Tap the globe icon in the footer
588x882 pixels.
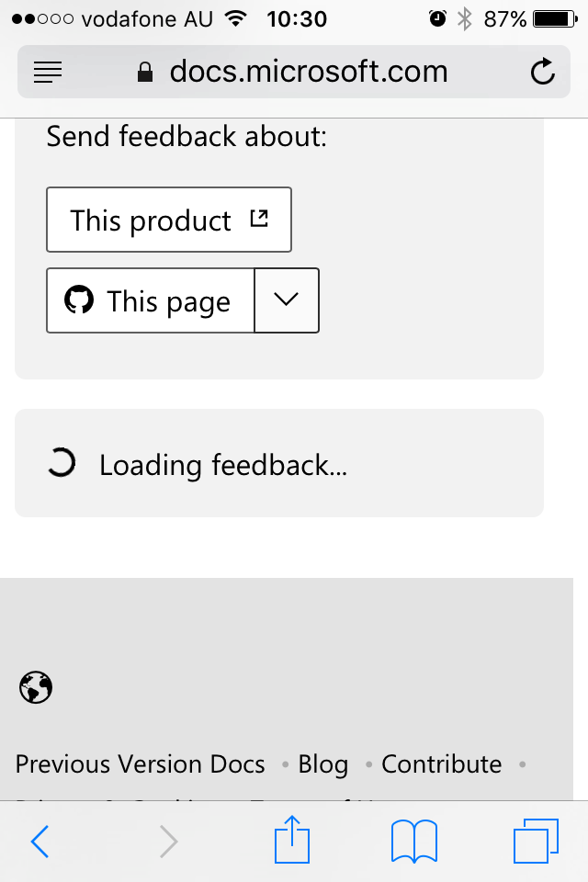(35, 687)
